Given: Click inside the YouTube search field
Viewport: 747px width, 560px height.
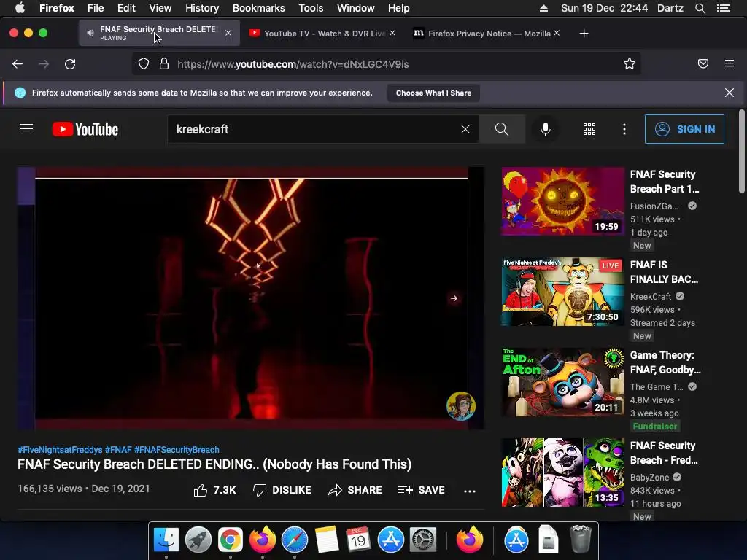Looking at the screenshot, I should coord(314,129).
